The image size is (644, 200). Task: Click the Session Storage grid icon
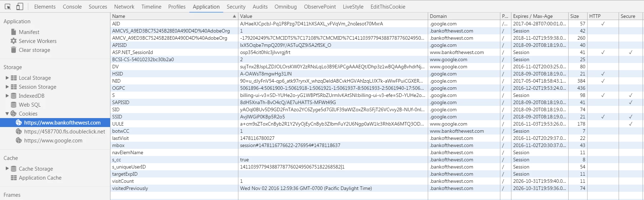[x=14, y=87]
